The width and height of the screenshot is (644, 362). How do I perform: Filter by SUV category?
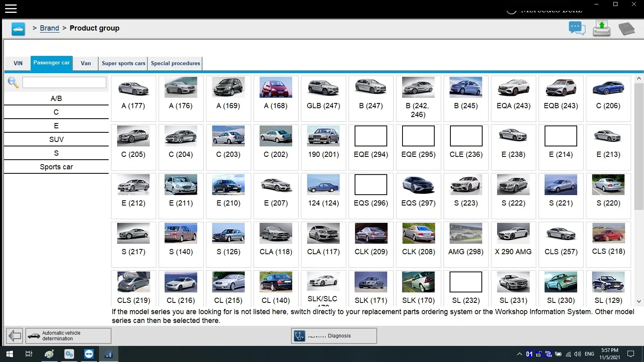pos(56,140)
